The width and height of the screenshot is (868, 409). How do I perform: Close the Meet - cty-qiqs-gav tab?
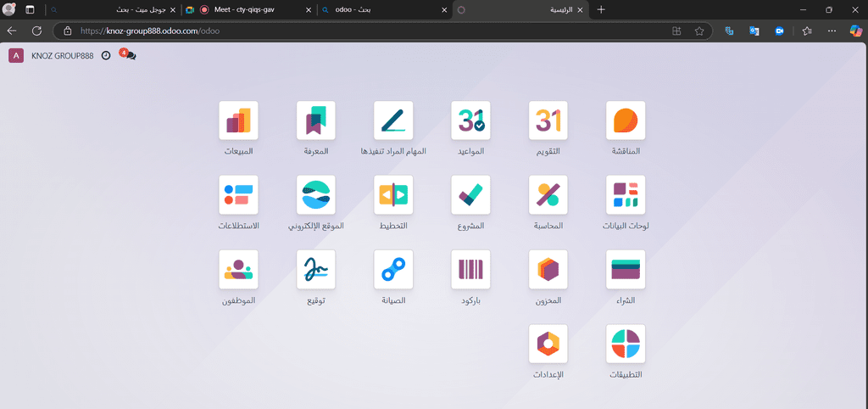pyautogui.click(x=309, y=9)
